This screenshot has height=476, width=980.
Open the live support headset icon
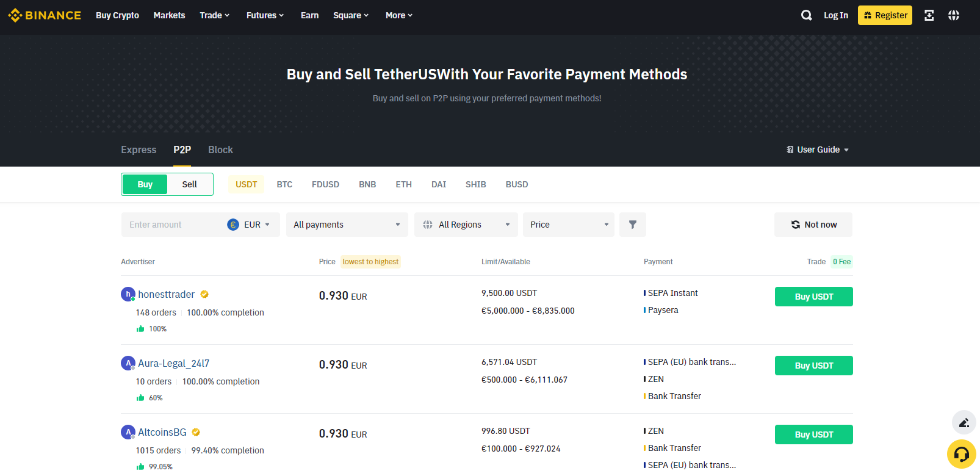[962, 454]
